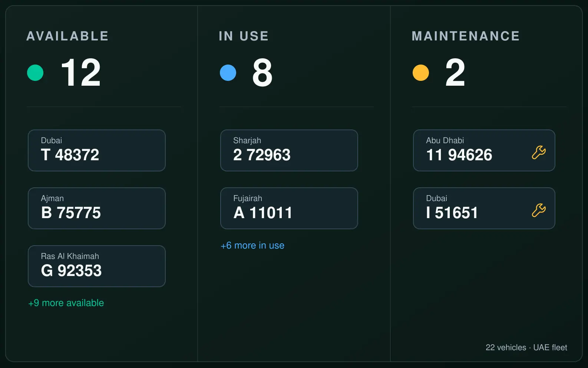Show the +6 more in use vehicles
Screen dimensions: 588x368
click(252, 246)
